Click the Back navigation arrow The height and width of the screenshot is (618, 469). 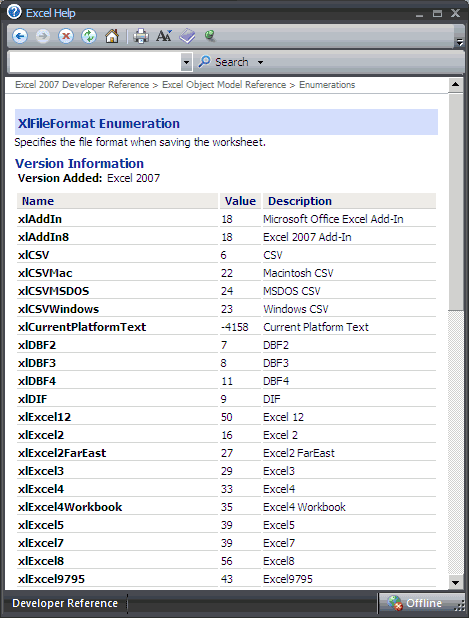click(20, 37)
